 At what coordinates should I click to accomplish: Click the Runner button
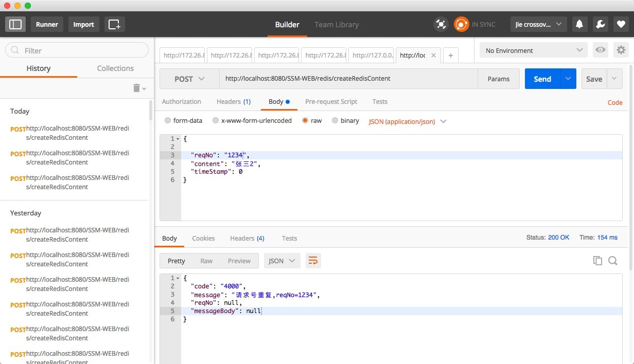point(47,24)
